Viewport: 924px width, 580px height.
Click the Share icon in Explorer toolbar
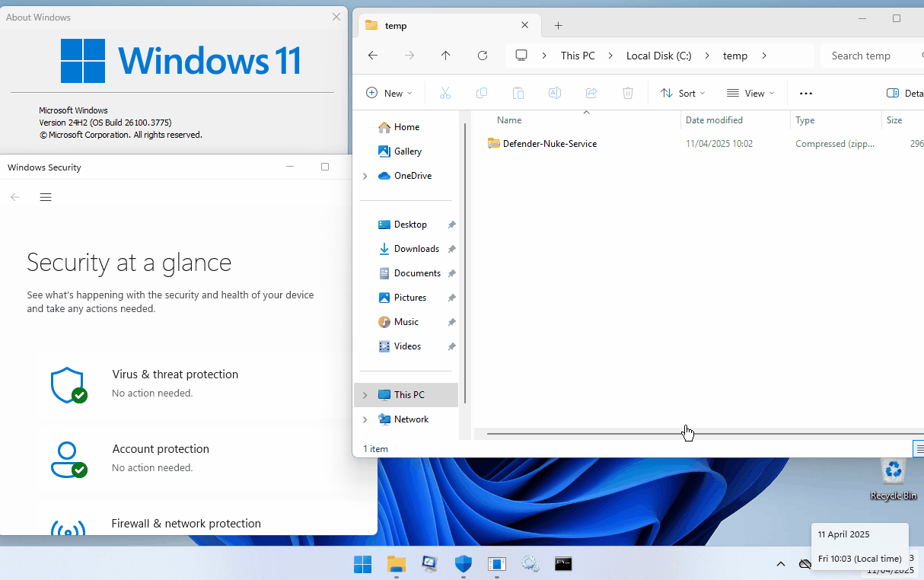(x=591, y=93)
